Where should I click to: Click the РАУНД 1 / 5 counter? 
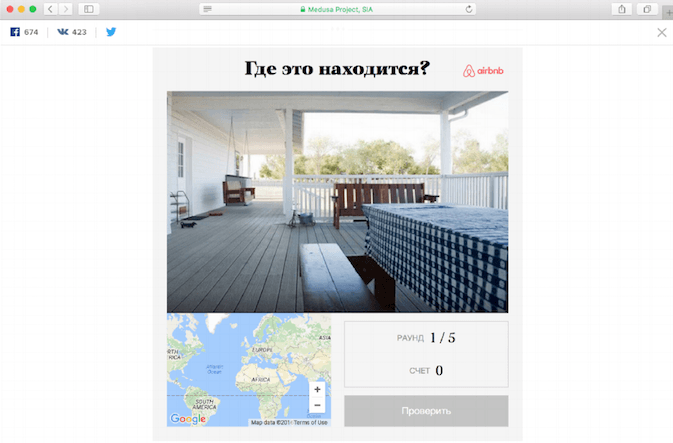point(426,338)
